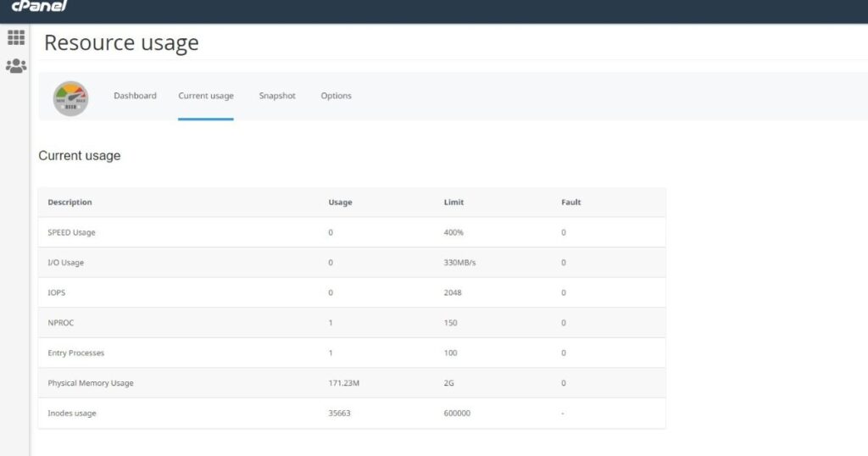Switch to the Dashboard tab
The width and height of the screenshot is (868, 456).
(x=135, y=96)
